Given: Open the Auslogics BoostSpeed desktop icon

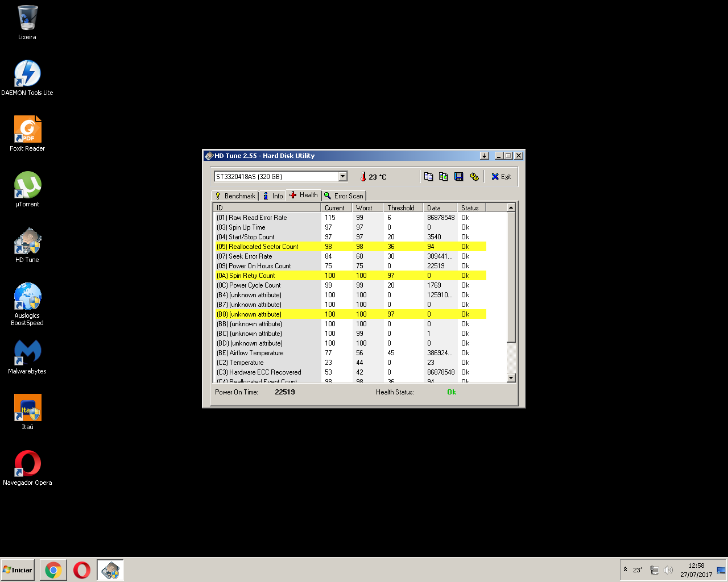Looking at the screenshot, I should pyautogui.click(x=27, y=304).
